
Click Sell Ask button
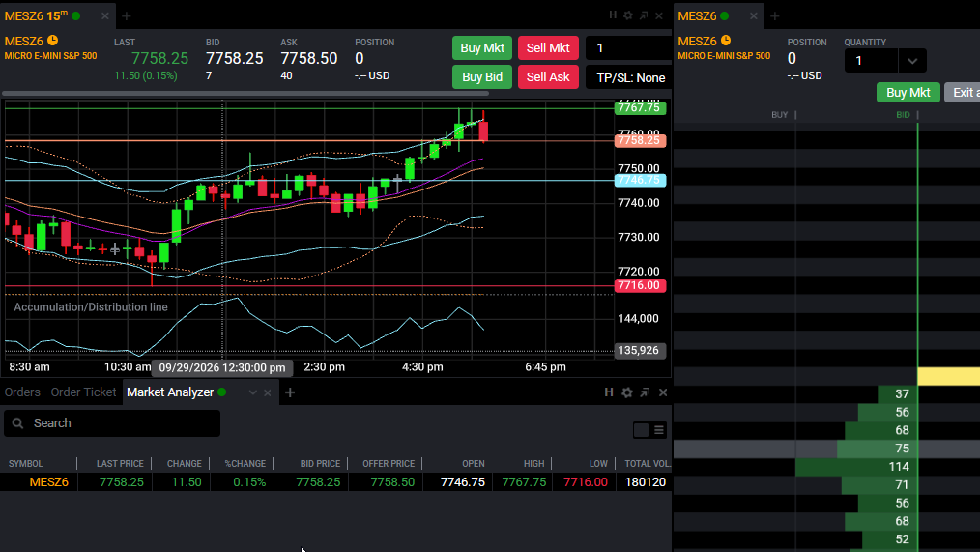click(x=548, y=77)
